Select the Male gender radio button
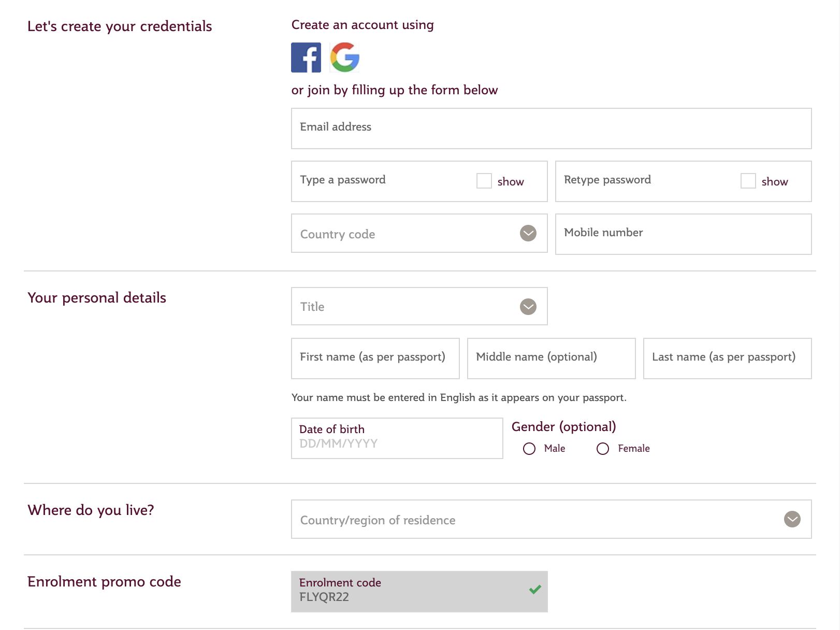 coord(529,449)
